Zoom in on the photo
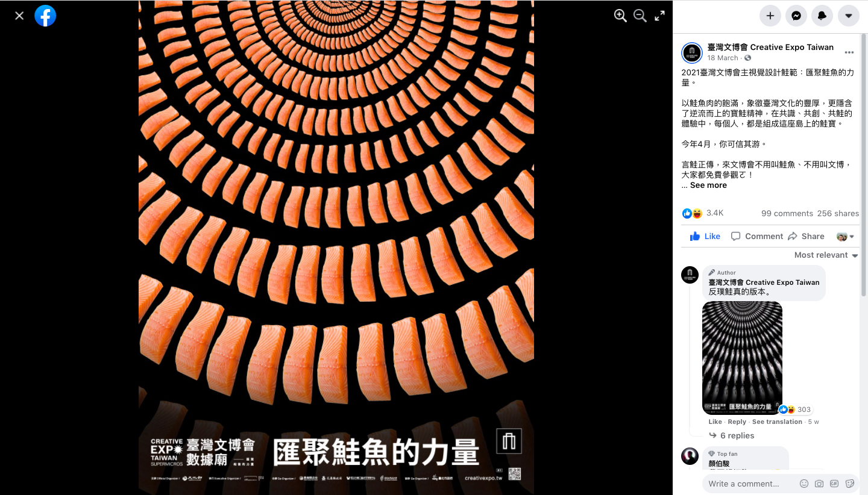Image resolution: width=868 pixels, height=495 pixels. click(x=620, y=16)
